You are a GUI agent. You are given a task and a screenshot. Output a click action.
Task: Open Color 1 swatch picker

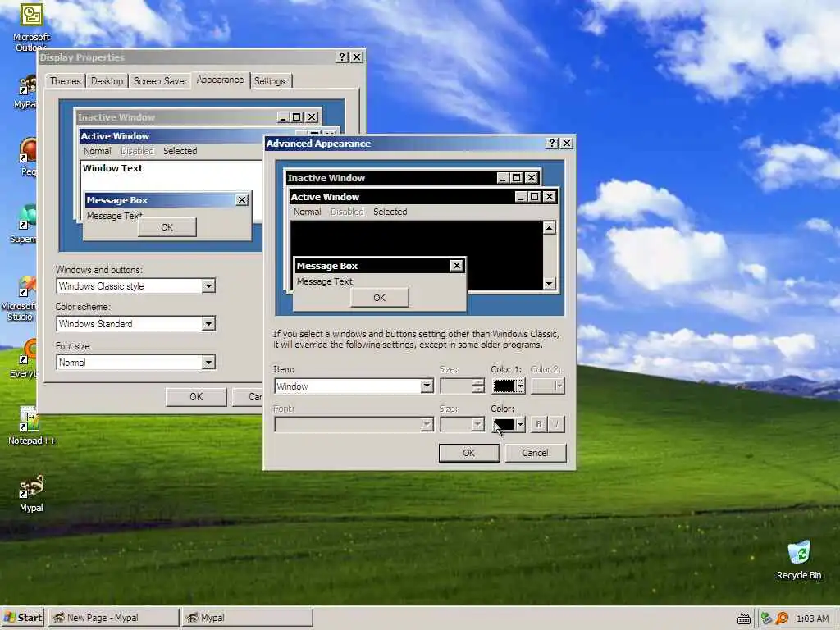click(x=509, y=386)
